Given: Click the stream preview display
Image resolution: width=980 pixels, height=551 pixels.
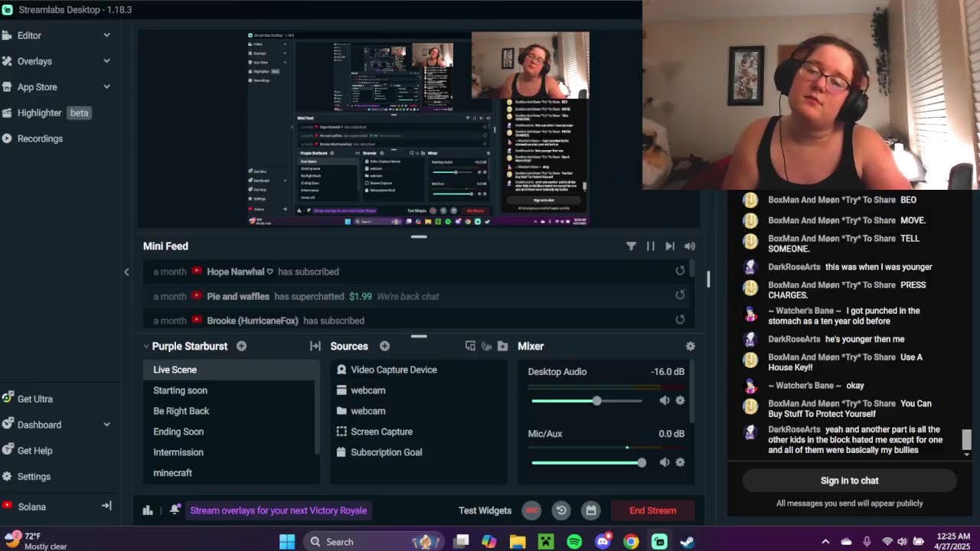Looking at the screenshot, I should (418, 128).
